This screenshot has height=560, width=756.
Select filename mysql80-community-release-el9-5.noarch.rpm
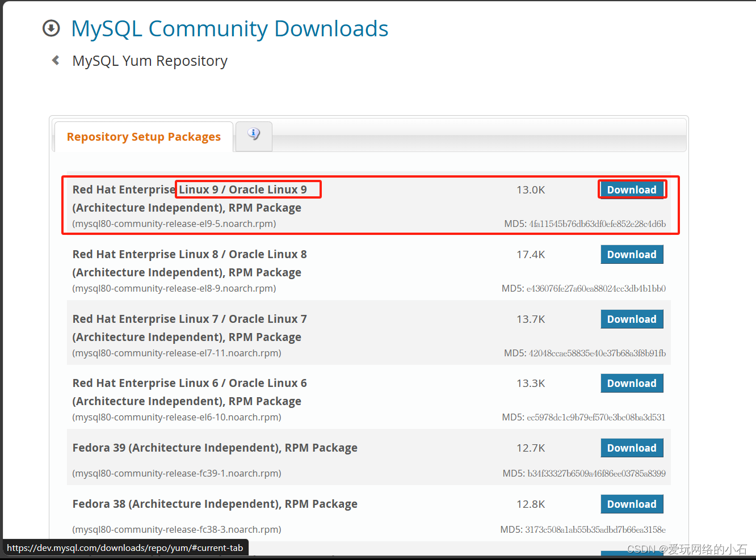(x=174, y=224)
